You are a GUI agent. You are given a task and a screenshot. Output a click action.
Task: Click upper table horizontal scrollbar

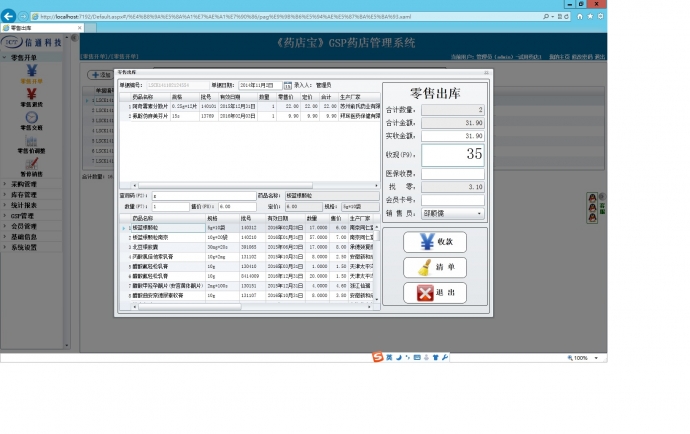point(225,186)
